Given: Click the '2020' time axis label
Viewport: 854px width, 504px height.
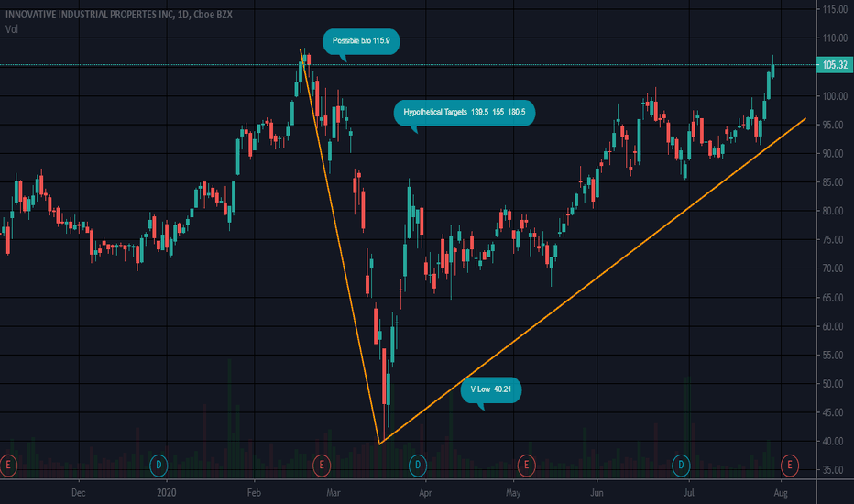Looking at the screenshot, I should [166, 493].
